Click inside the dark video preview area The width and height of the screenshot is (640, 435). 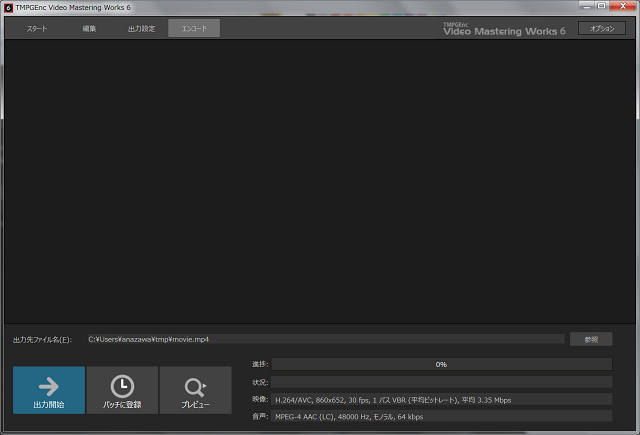(320, 180)
